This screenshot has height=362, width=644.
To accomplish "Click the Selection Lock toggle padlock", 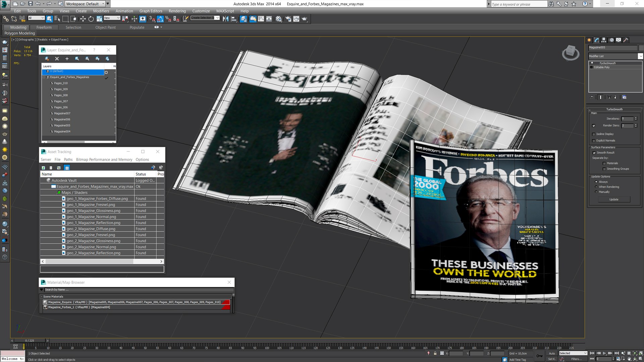I will point(435,353).
